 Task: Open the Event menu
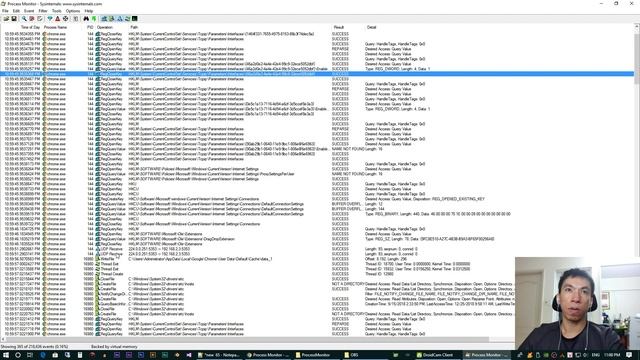pos(29,11)
